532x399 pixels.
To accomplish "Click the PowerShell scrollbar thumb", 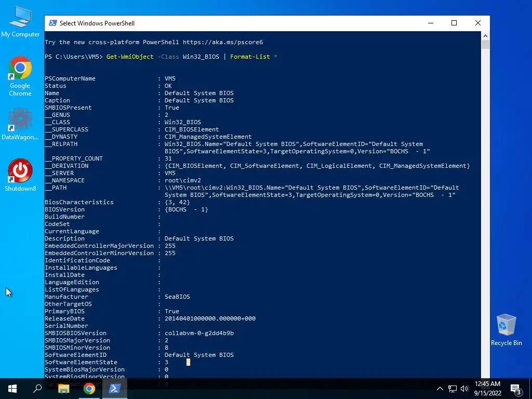I will coord(485,45).
